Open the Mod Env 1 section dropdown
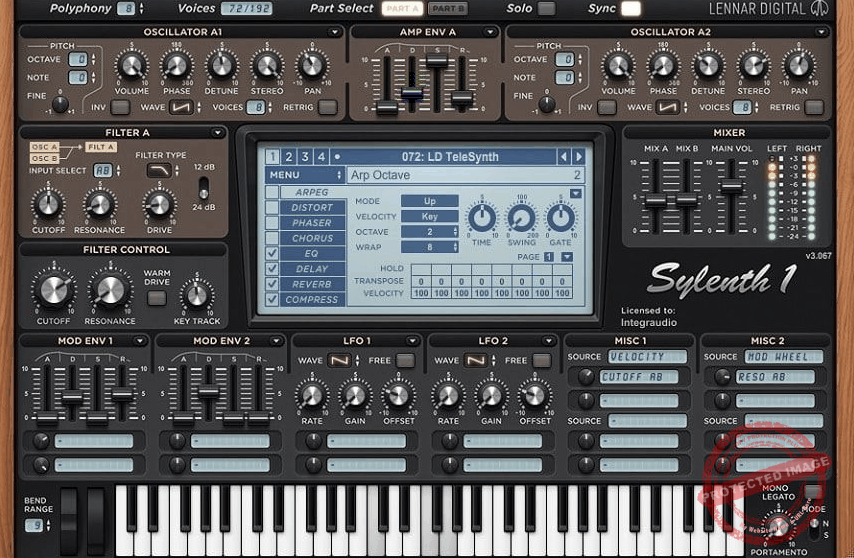The width and height of the screenshot is (854, 558). point(140,341)
